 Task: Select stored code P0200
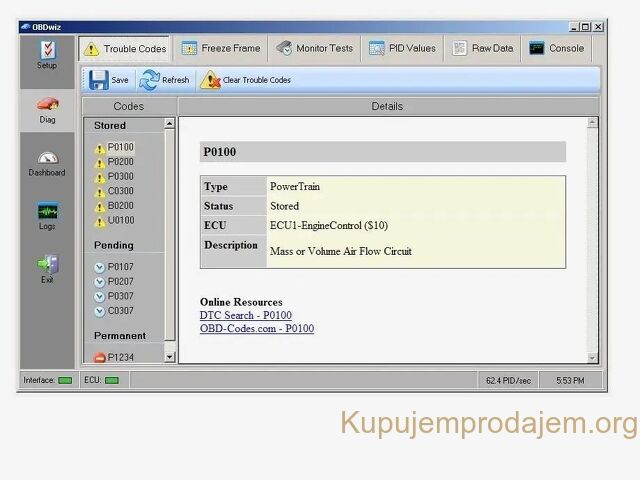click(120, 162)
